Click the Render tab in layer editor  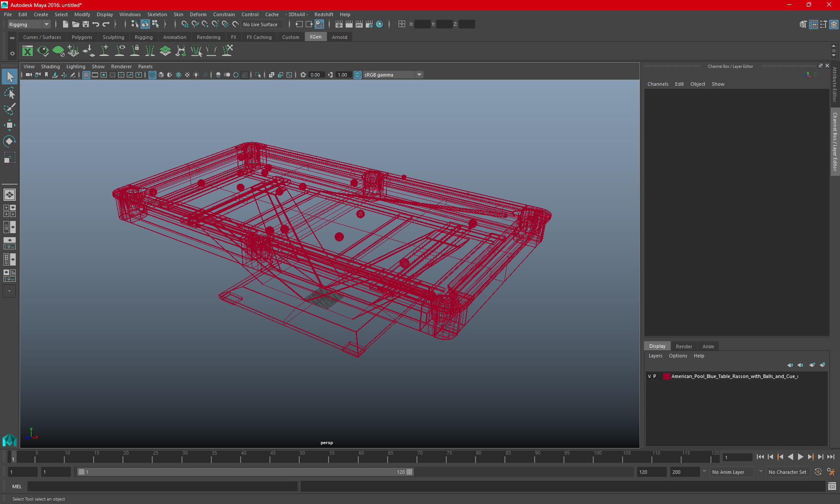click(684, 346)
